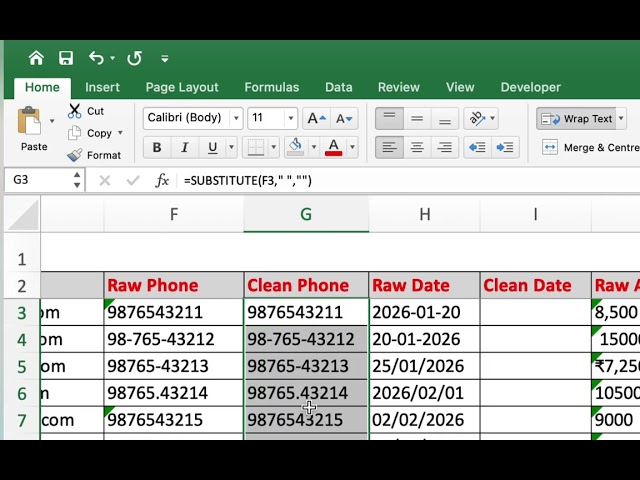Image resolution: width=640 pixels, height=480 pixels.
Task: Toggle Centre horizontal alignment
Action: (x=417, y=147)
